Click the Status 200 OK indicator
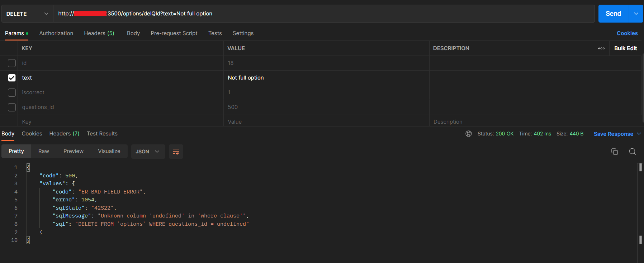Viewport: 644px width, 263px height. tap(496, 134)
